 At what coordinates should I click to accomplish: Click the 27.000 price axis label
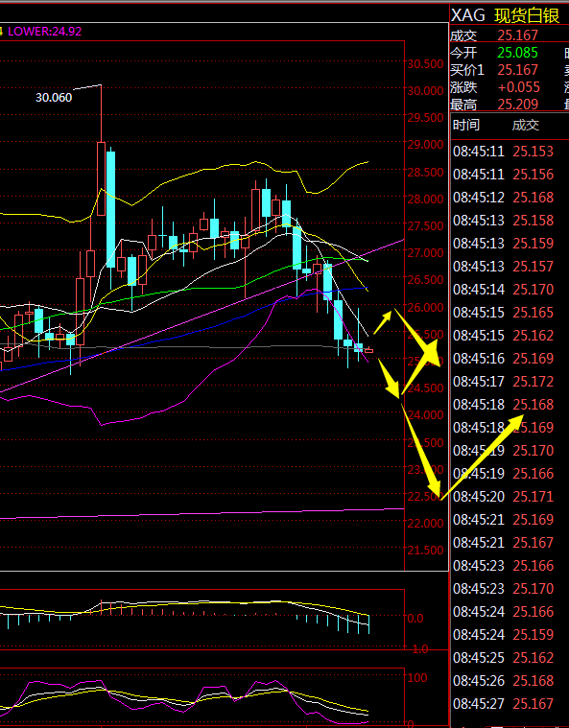click(425, 253)
